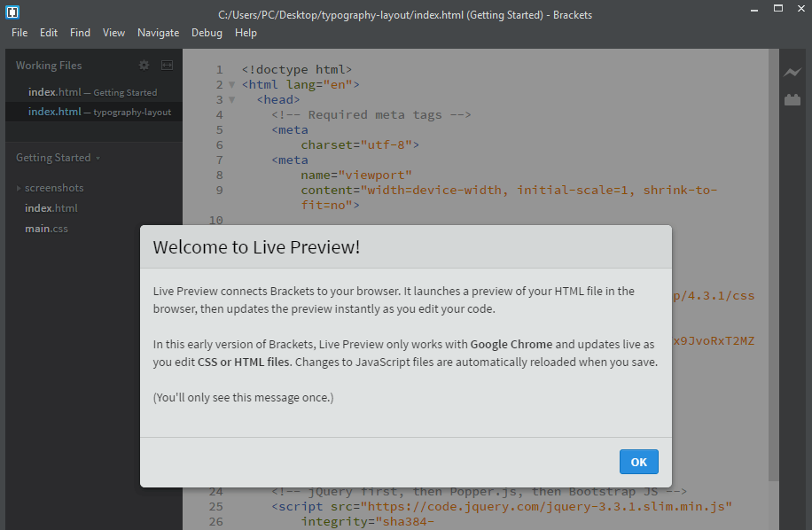Open the View menu
The height and width of the screenshot is (530, 812).
pyautogui.click(x=114, y=33)
